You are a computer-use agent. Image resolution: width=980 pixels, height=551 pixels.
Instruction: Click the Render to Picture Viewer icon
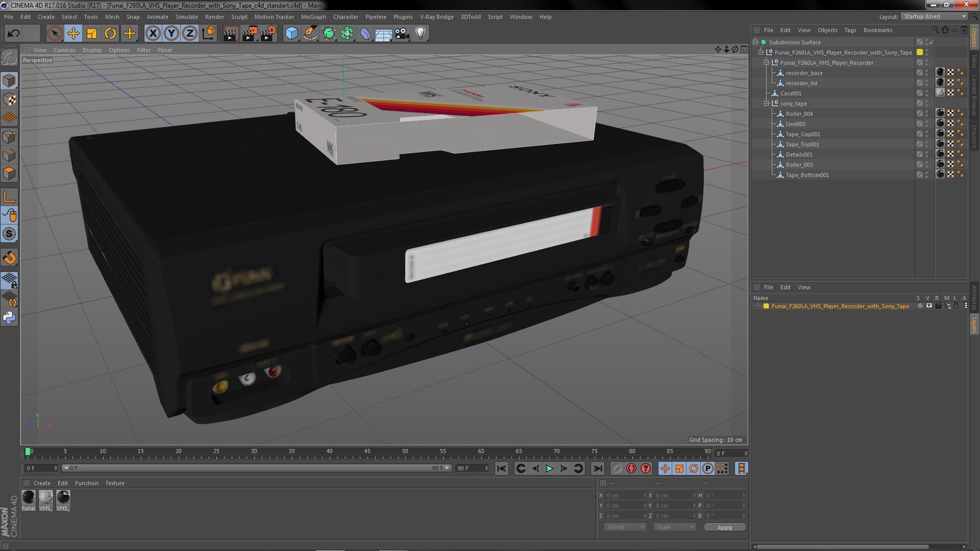[x=250, y=34]
